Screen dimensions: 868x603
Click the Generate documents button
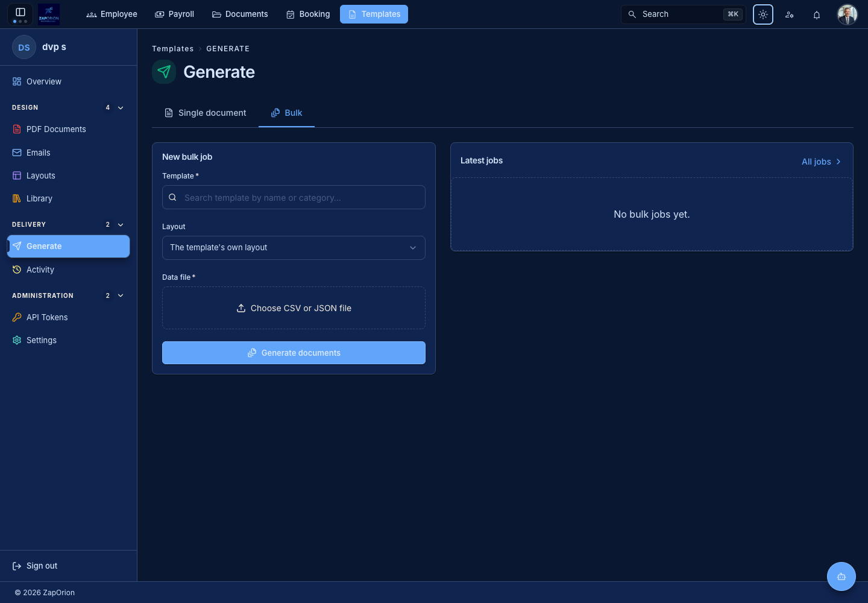coord(294,353)
